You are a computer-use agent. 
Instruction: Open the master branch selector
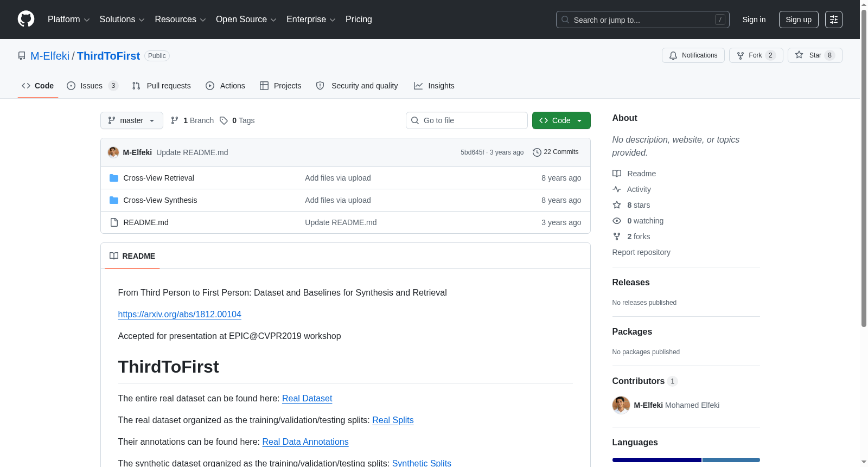132,120
